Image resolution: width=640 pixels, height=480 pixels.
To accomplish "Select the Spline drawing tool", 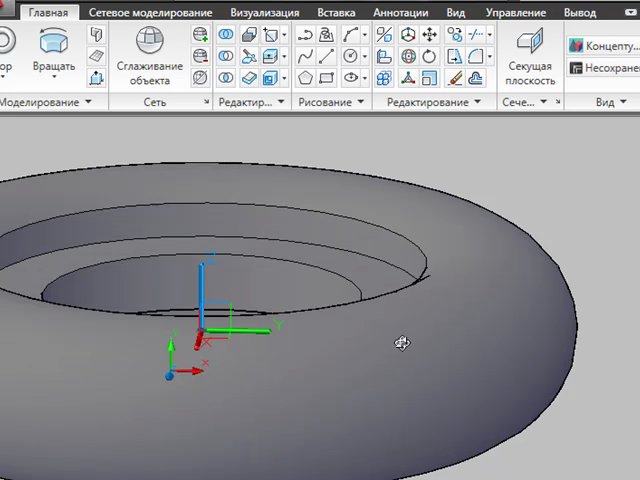I will (x=305, y=56).
